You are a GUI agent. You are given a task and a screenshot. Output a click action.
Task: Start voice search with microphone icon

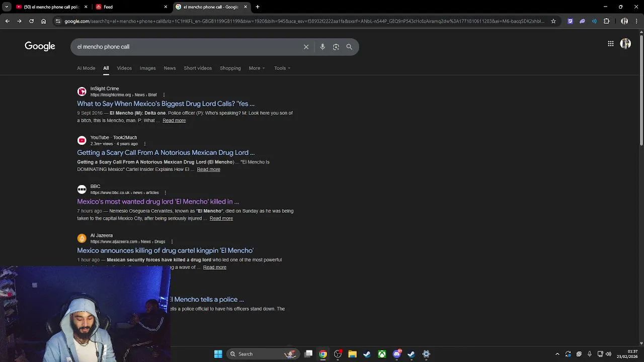tap(323, 47)
